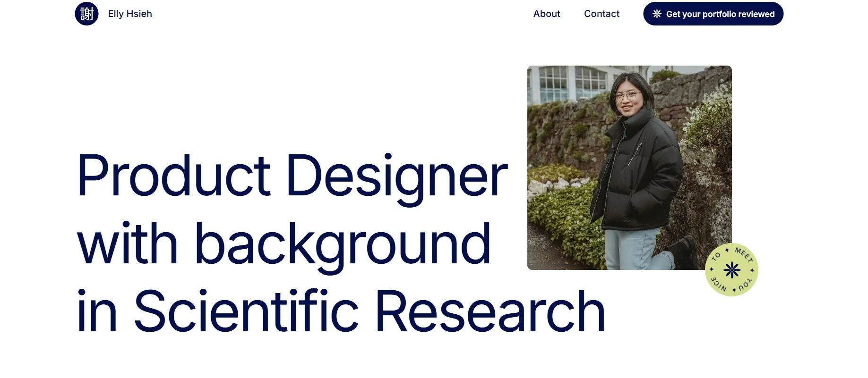Click the Nice To Meet You badge
The width and height of the screenshot is (868, 378).
(731, 270)
